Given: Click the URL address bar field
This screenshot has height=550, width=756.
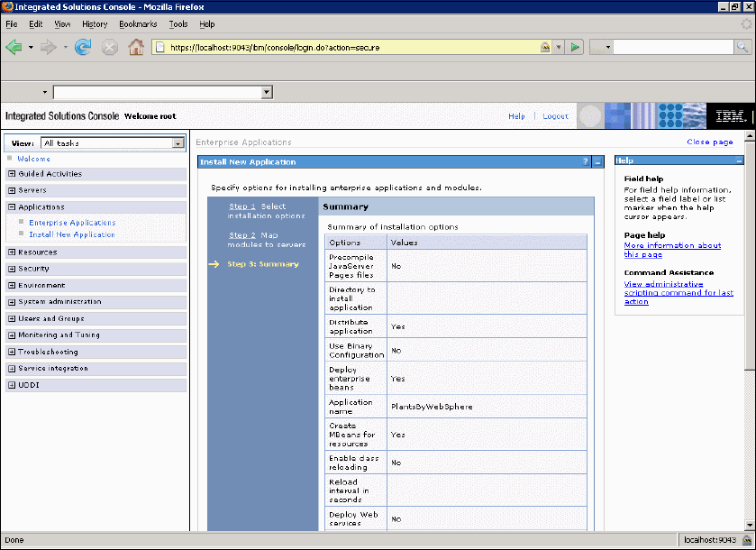Looking at the screenshot, I should 352,47.
